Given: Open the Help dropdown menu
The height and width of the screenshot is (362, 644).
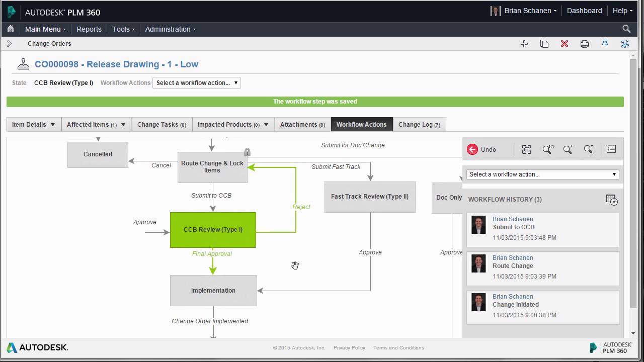Looking at the screenshot, I should tap(622, 11).
